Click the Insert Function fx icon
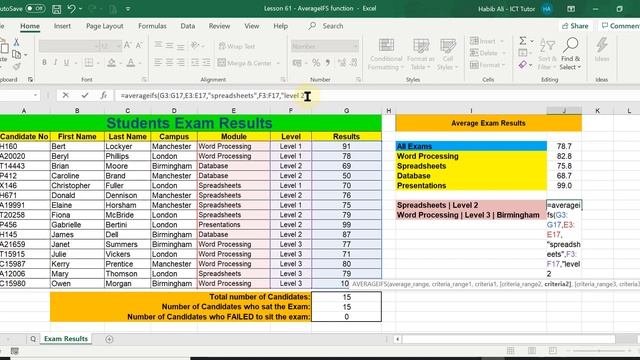 [x=104, y=95]
